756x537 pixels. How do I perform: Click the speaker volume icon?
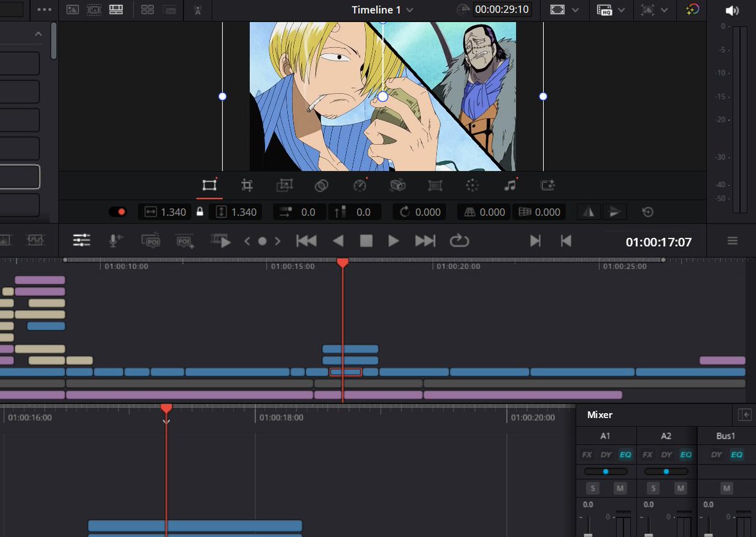[x=731, y=10]
